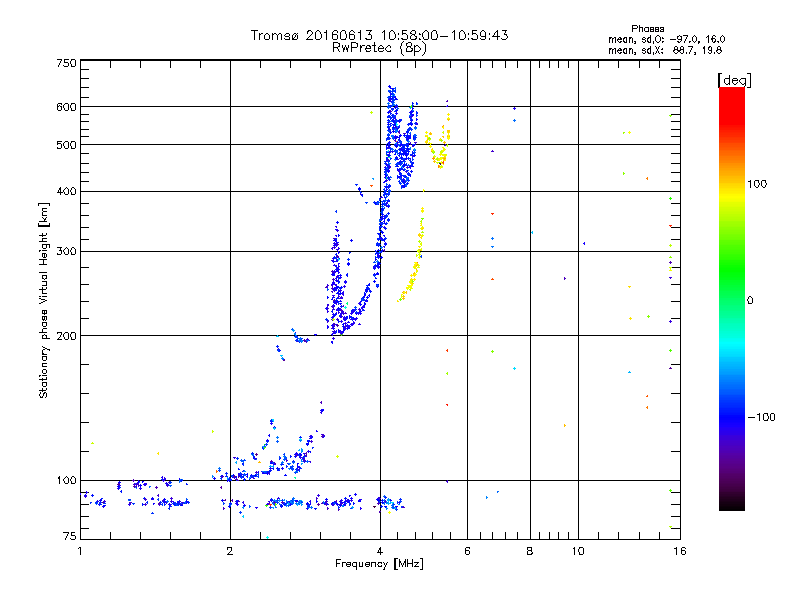This screenshot has height=600, width=800.
Task: Click the blue O-mode trace peak above 600 km
Action: click(392, 97)
